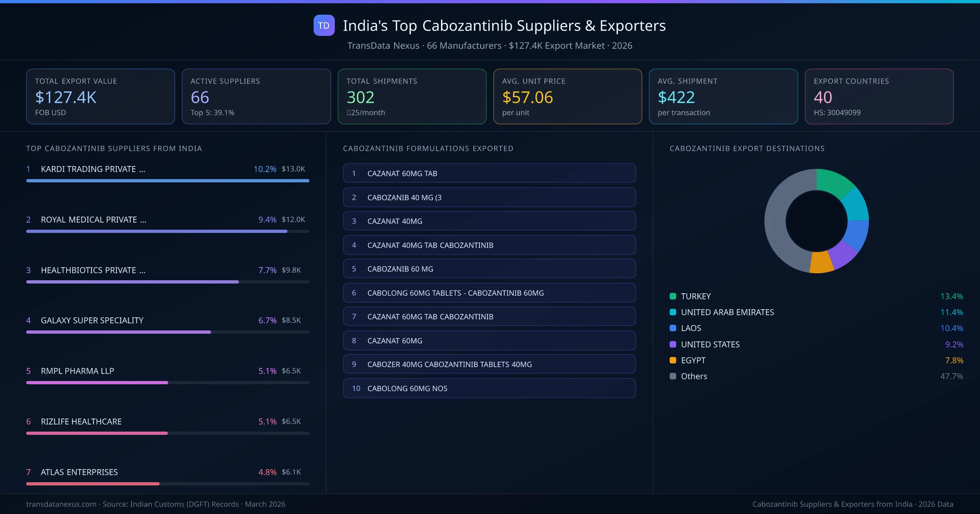Select the Turkey green legend marker
980x514 pixels.
pyautogui.click(x=672, y=296)
